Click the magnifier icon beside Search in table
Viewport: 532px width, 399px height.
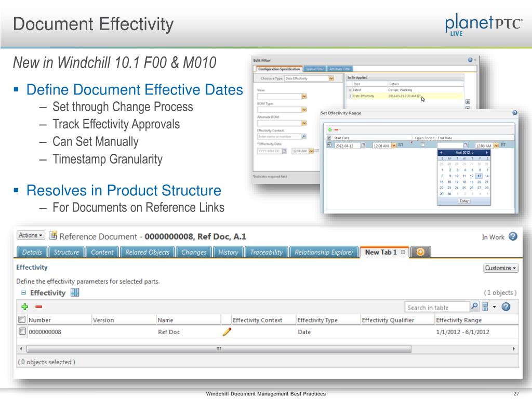[x=474, y=307]
